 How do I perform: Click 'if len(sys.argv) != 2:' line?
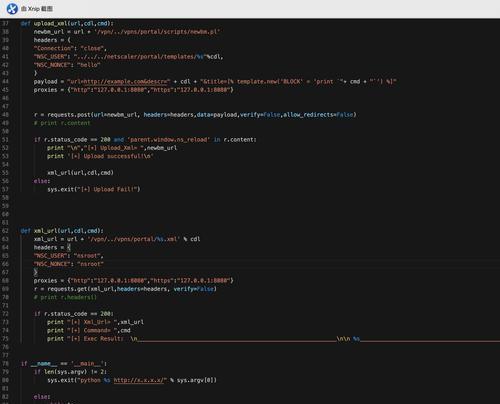70,372
